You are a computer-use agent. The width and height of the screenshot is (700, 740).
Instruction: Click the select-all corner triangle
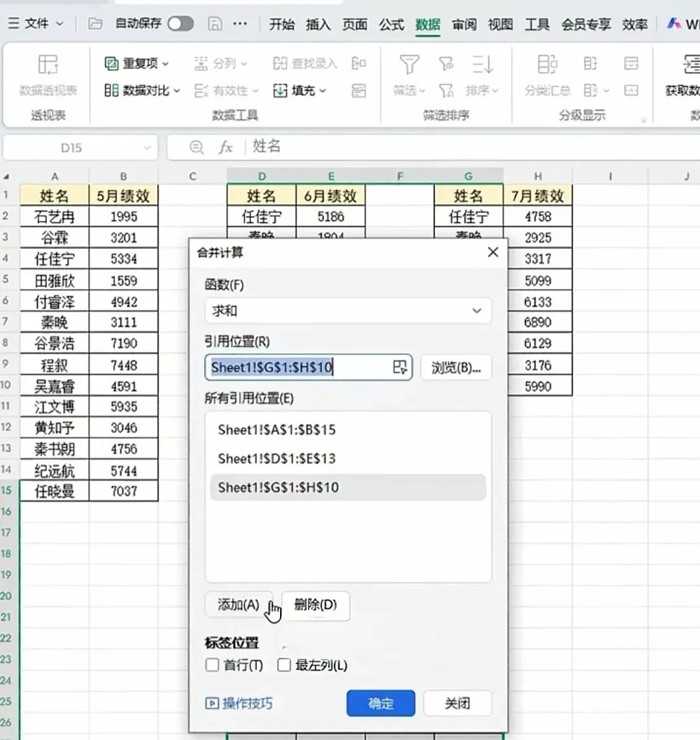click(6, 176)
